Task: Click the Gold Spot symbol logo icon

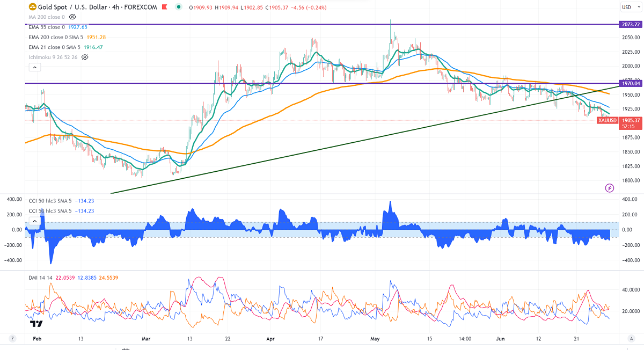Action: (32, 8)
